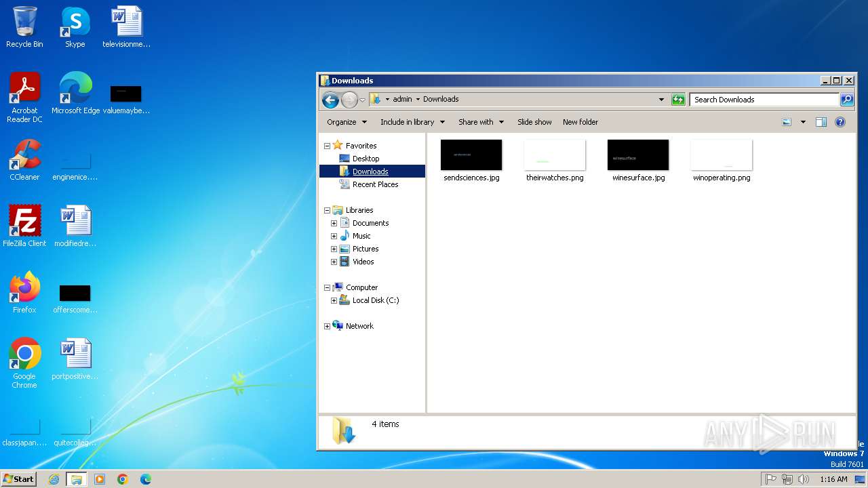Click the New folder button
This screenshot has height=488, width=868.
(580, 122)
